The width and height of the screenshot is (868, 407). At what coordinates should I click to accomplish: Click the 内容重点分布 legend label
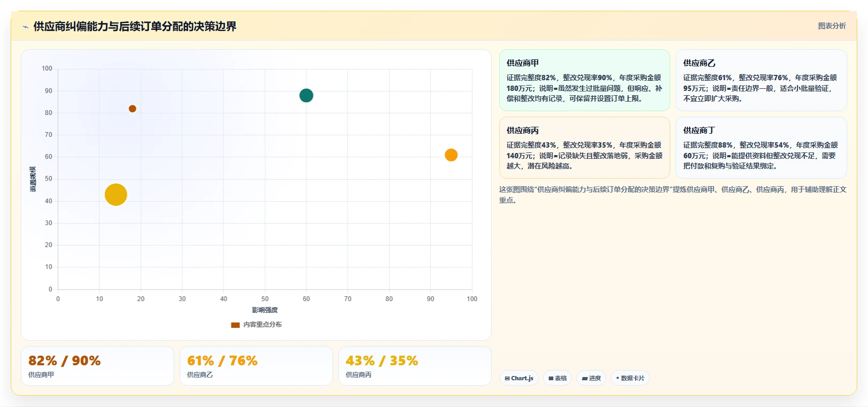[262, 325]
